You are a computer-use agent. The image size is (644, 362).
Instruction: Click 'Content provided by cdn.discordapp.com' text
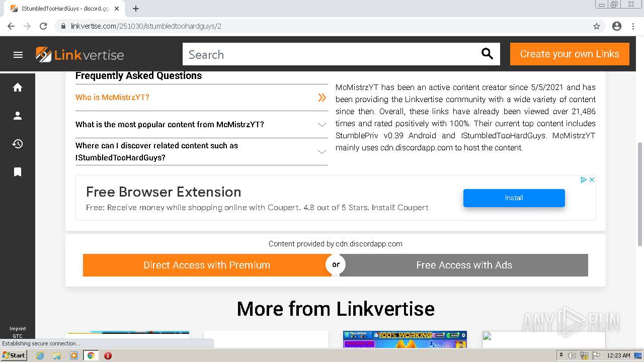[x=336, y=244]
